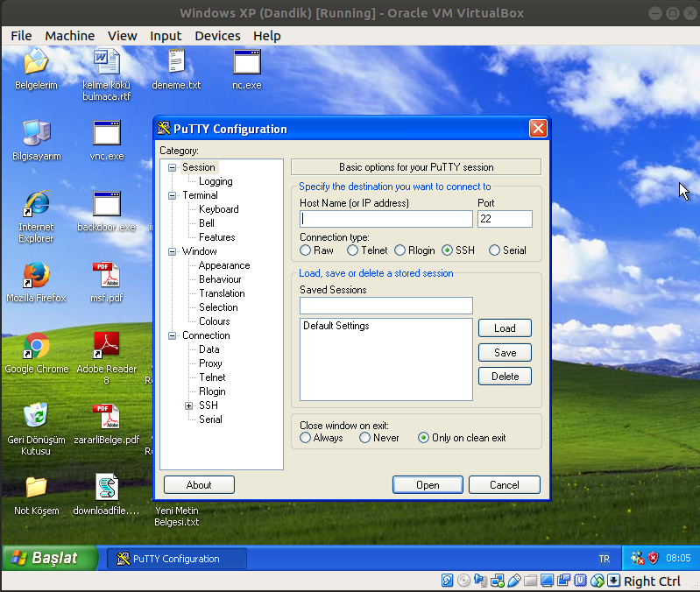Open the Başlat start button
This screenshot has height=592, width=700.
(x=50, y=558)
